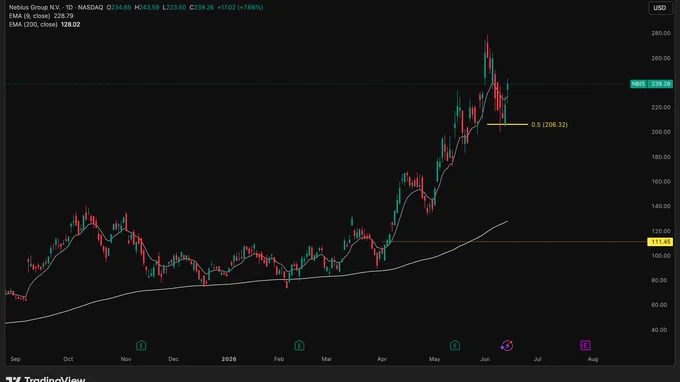Open the upcoming purple earnings E marker
This screenshot has height=382, width=680.
[585, 346]
